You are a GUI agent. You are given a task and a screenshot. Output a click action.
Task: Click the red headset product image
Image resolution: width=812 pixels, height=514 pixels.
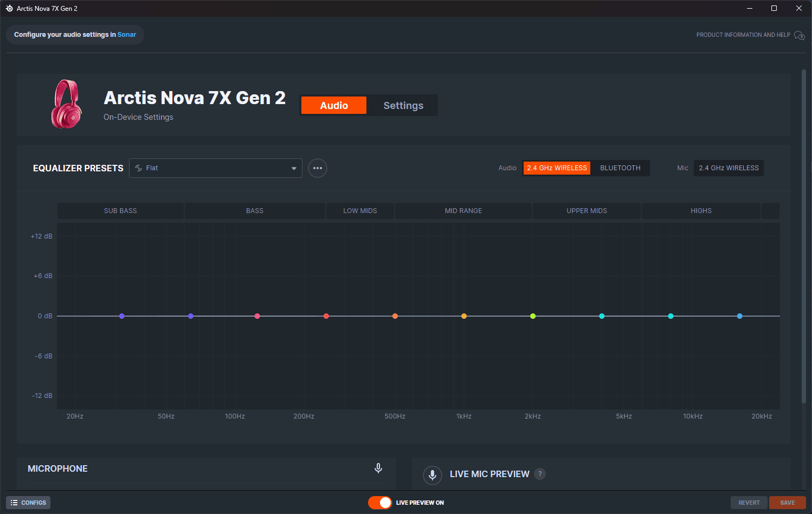point(66,104)
